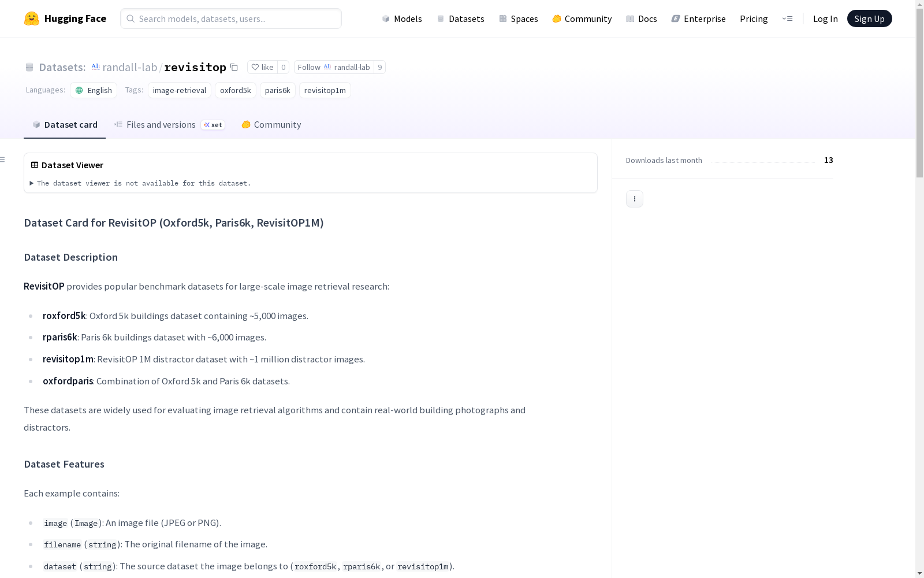Click the follower count 9
The width and height of the screenshot is (924, 578).
coord(379,67)
